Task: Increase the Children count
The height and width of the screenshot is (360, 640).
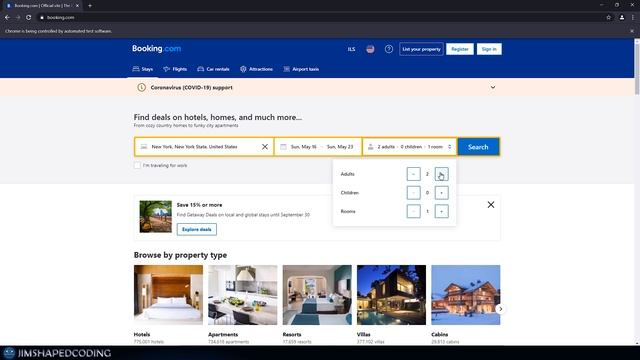Action: [441, 193]
